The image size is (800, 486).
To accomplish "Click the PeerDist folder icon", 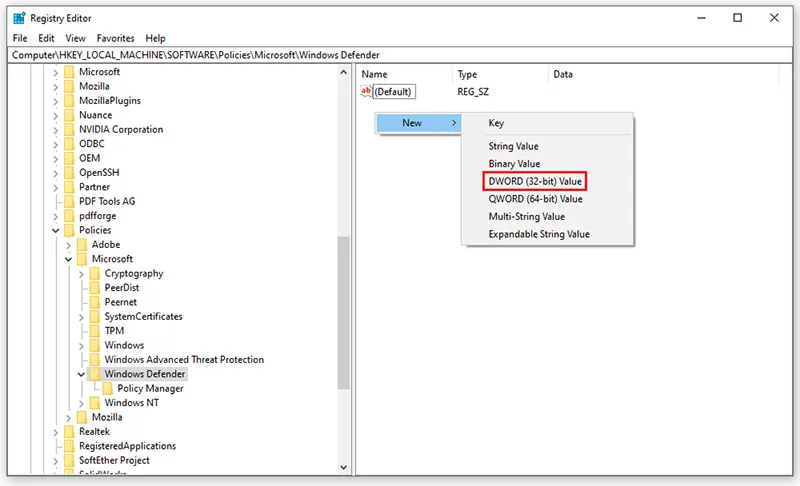I will [95, 288].
